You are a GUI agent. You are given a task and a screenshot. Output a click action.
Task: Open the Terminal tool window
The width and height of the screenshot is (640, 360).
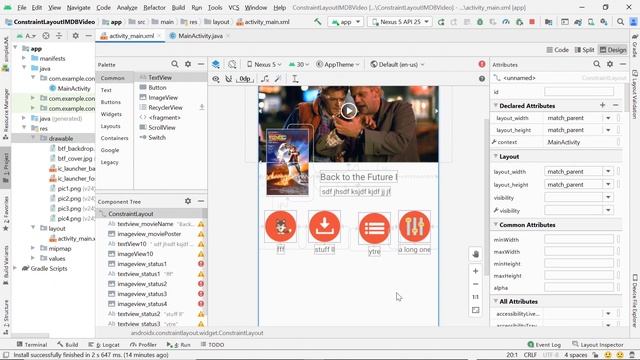point(31,344)
